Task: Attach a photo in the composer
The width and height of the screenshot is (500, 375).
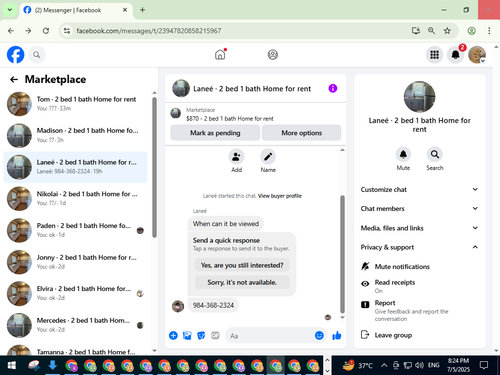Action: tap(187, 335)
